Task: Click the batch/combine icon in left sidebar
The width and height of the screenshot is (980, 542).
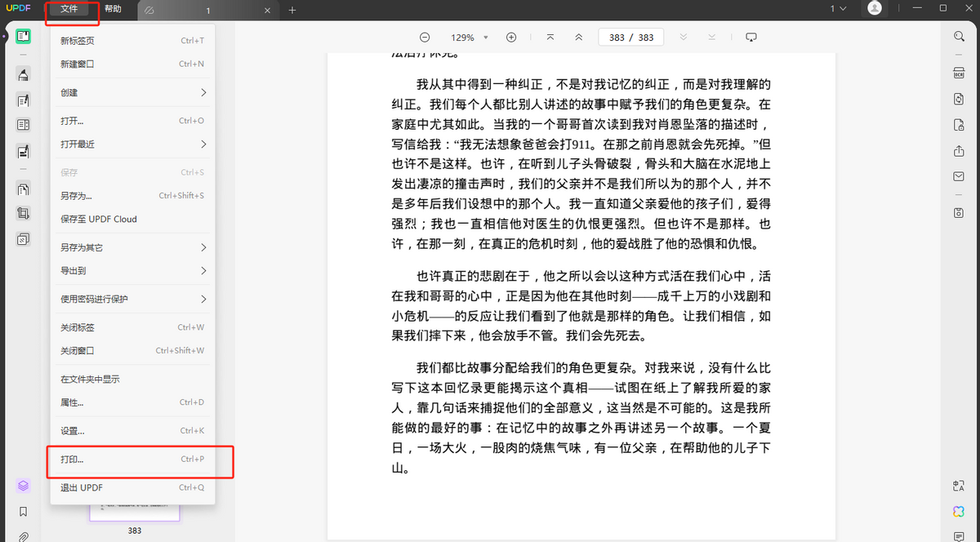Action: point(23,239)
